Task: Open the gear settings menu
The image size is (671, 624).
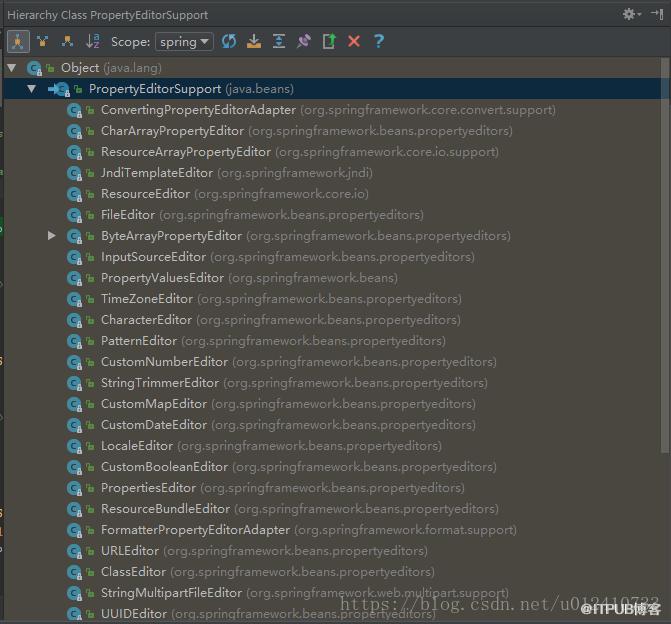Action: pyautogui.click(x=632, y=15)
